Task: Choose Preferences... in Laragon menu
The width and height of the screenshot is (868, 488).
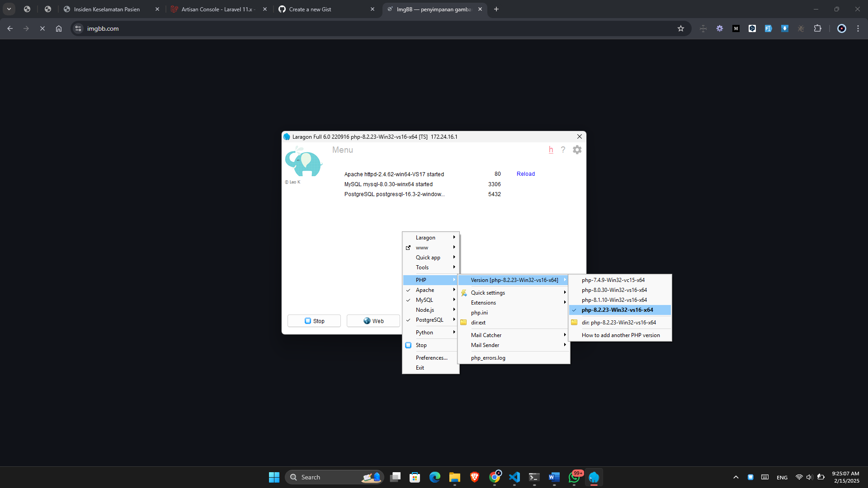Action: point(430,358)
